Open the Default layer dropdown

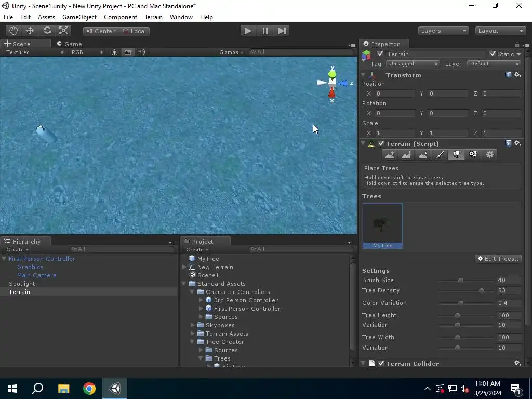[x=495, y=64]
